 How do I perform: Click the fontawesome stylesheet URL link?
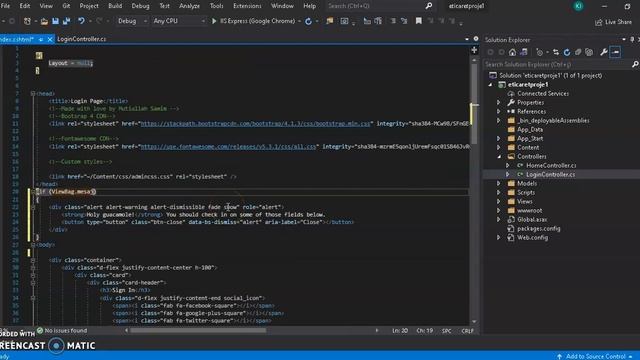[229, 146]
